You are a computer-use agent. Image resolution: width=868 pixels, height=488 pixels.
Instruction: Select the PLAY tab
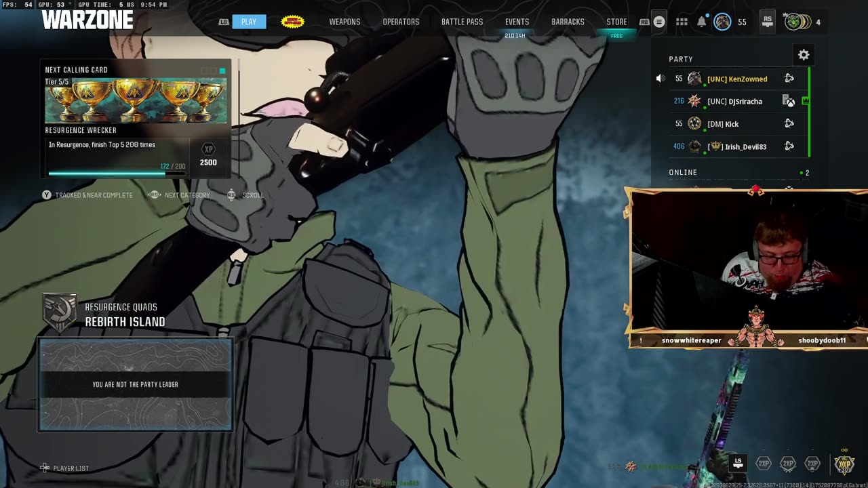pos(249,22)
